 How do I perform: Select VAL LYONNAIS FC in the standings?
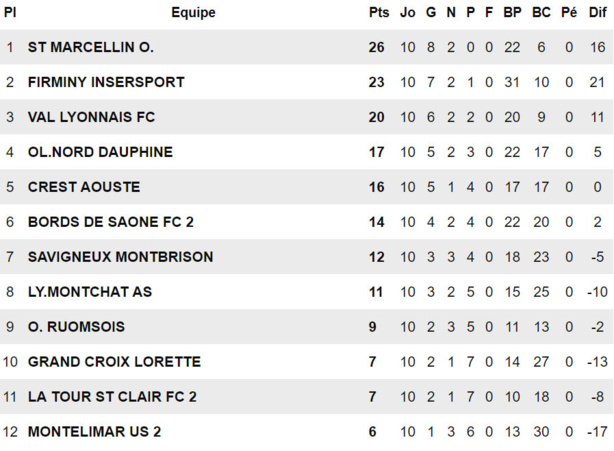[91, 117]
